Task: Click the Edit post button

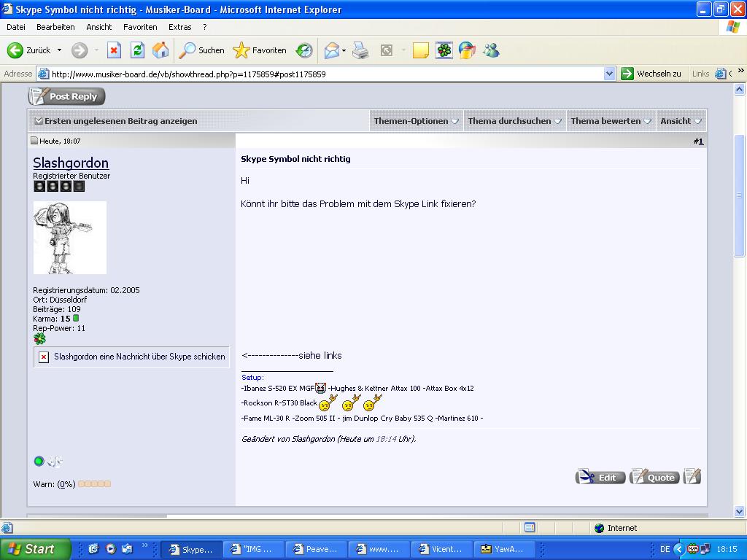Action: pos(600,476)
